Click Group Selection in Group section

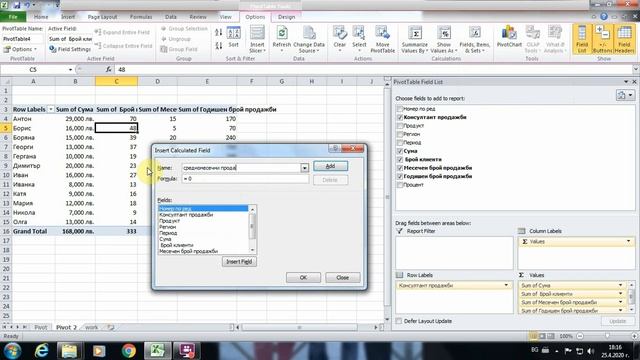tap(184, 29)
